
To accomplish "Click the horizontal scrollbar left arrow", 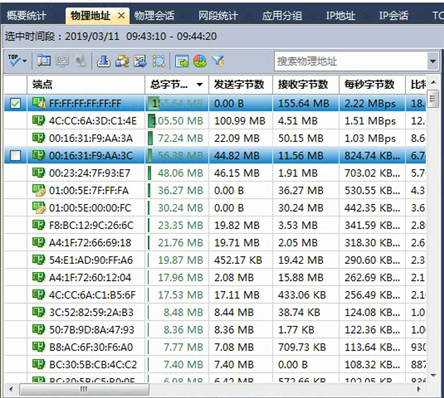I will tap(11, 389).
